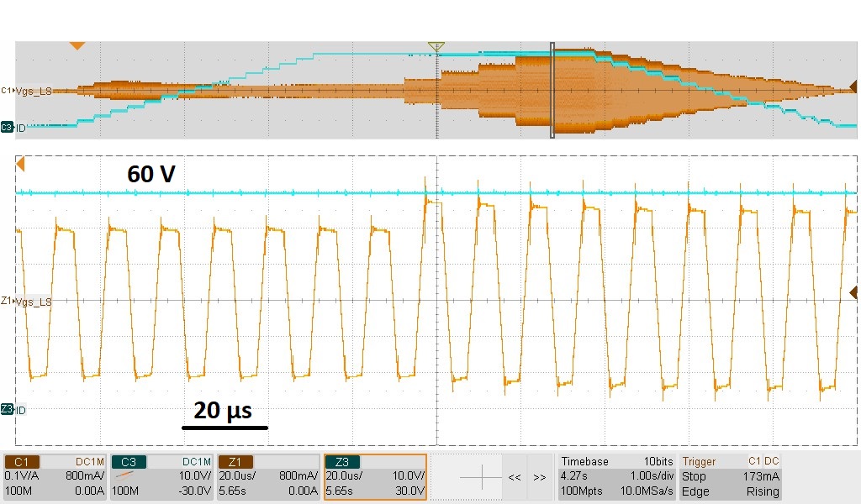Click the 10bits resolution label
The height and width of the screenshot is (504, 861).
click(x=658, y=462)
